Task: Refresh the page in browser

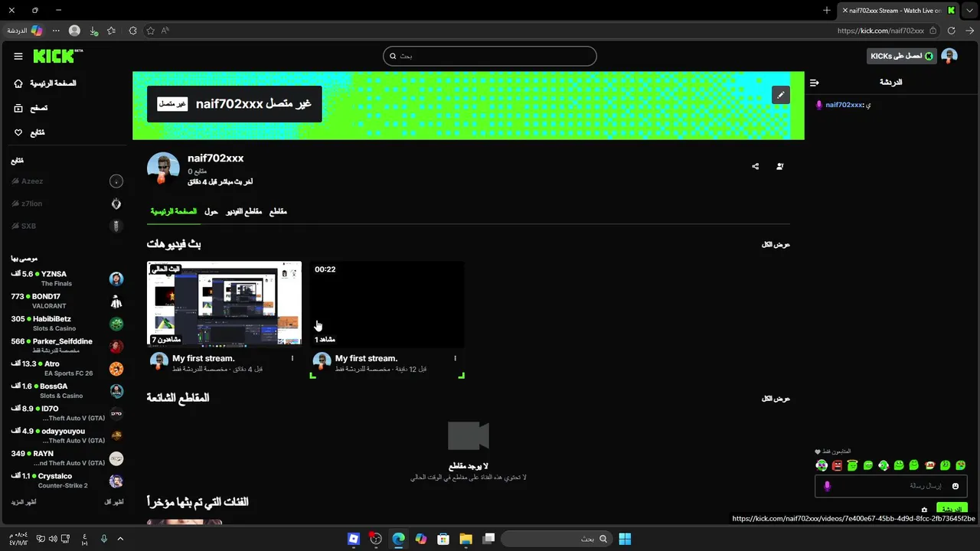Action: click(x=952, y=31)
